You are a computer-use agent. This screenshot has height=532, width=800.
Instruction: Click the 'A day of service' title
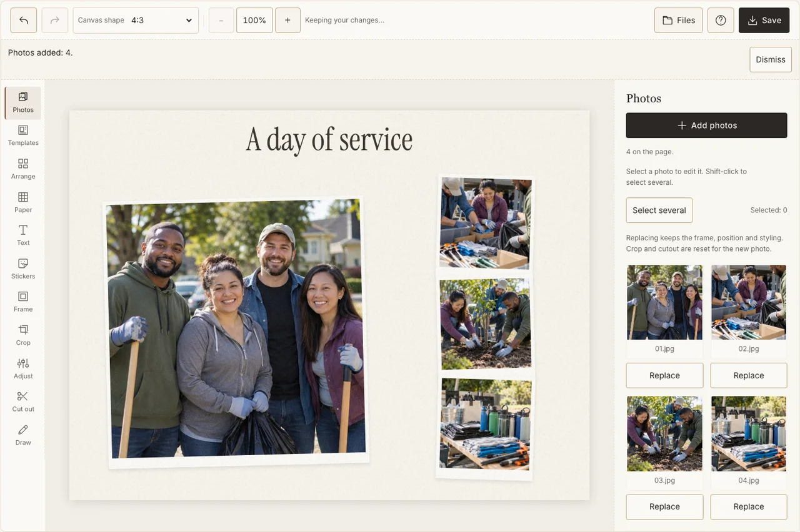pos(329,140)
